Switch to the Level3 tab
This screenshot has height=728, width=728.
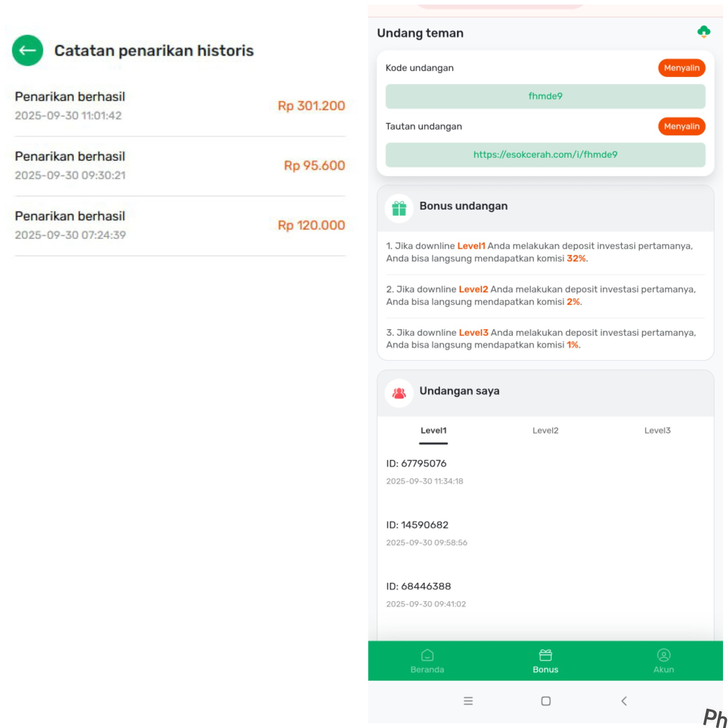657,431
